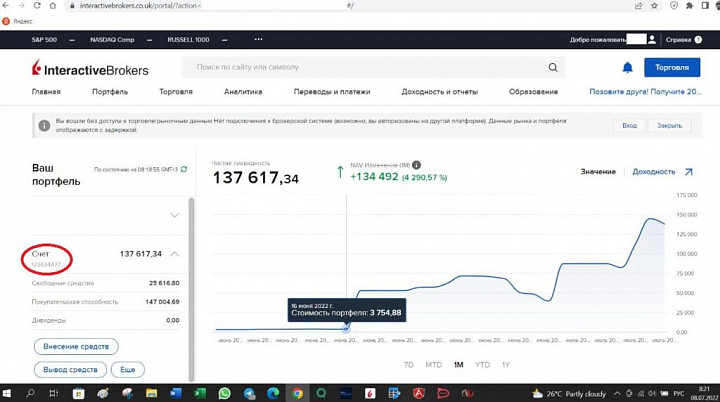720x402 pixels.
Task: Bookmark this page with the star icon
Action: [654, 6]
